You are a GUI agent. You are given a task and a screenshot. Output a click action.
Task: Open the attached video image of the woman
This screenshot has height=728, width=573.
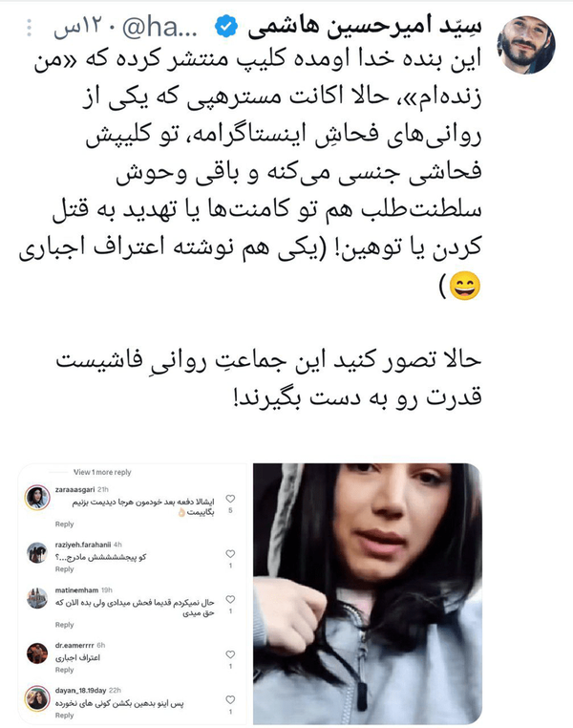368,593
